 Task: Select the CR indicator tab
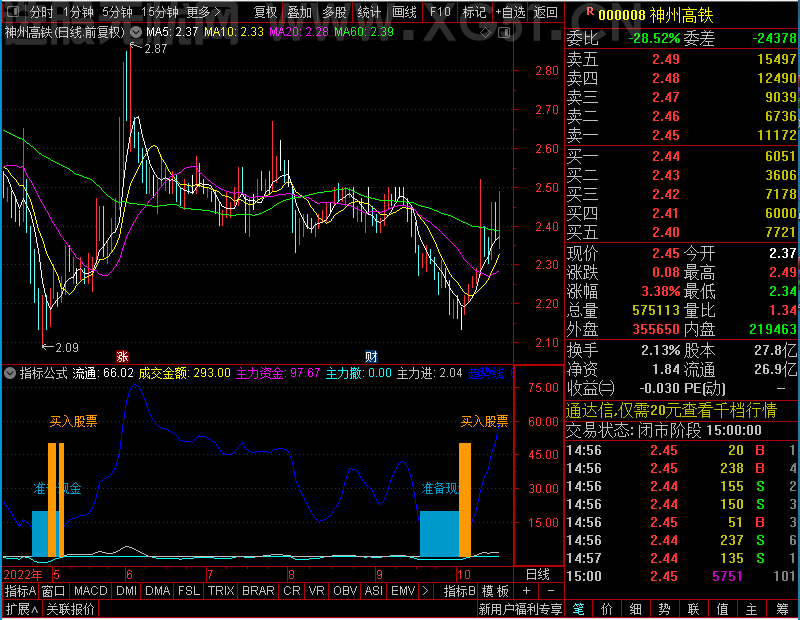[291, 591]
